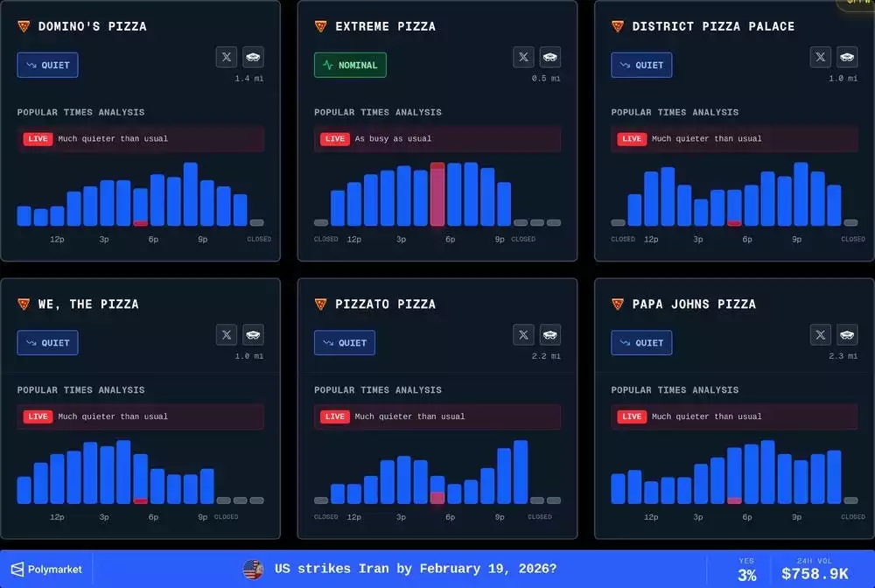This screenshot has width=875, height=588.
Task: Click the YES 3% odds display
Action: point(747,570)
